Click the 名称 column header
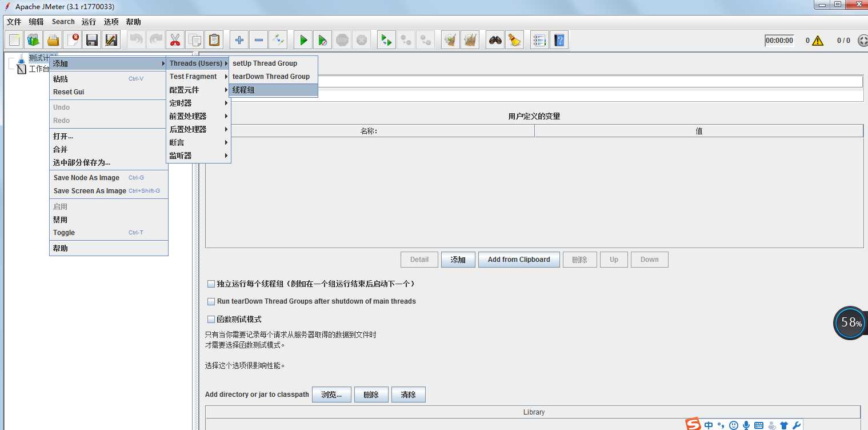The width and height of the screenshot is (868, 430). tap(370, 131)
